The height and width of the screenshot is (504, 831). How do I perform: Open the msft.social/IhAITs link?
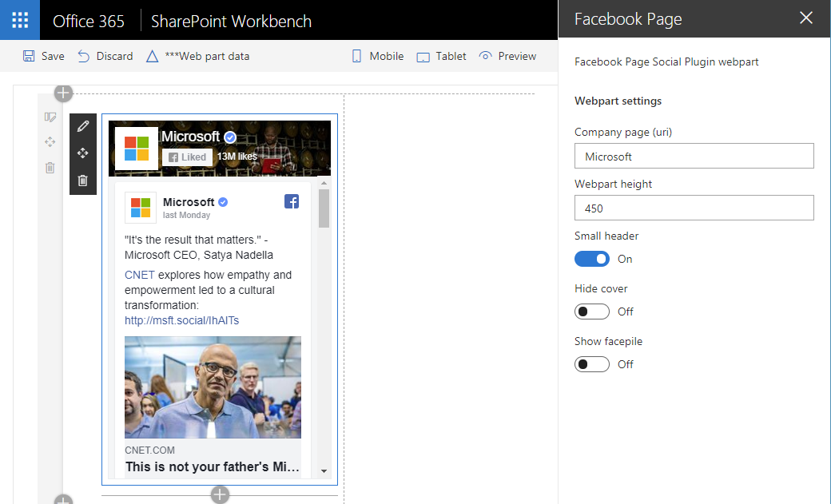[x=182, y=320]
